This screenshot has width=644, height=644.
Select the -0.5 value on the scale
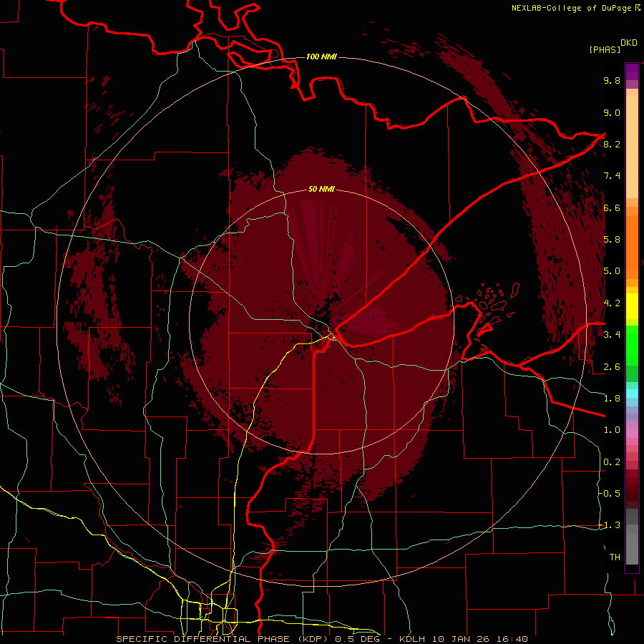coord(610,493)
